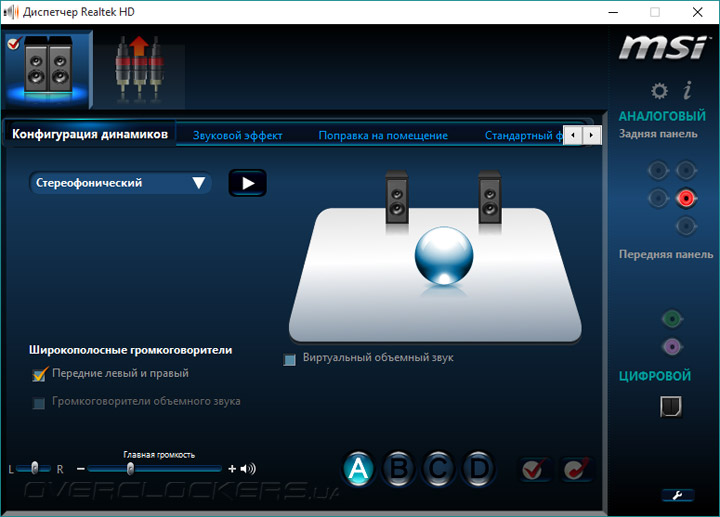Click the digital optical output icon

tap(671, 406)
